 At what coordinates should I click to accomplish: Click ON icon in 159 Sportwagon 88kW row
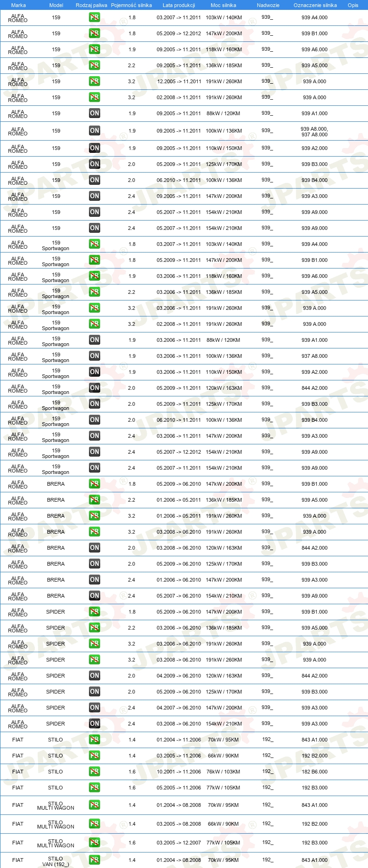[x=95, y=340]
